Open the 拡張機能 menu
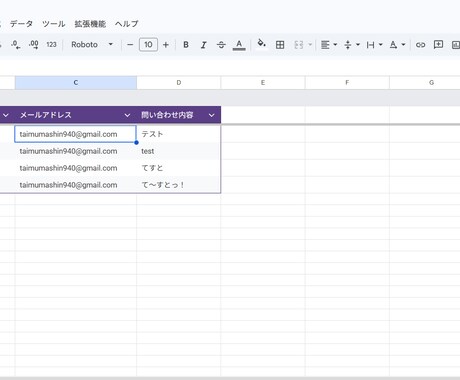Image resolution: width=460 pixels, height=380 pixels. (x=90, y=24)
